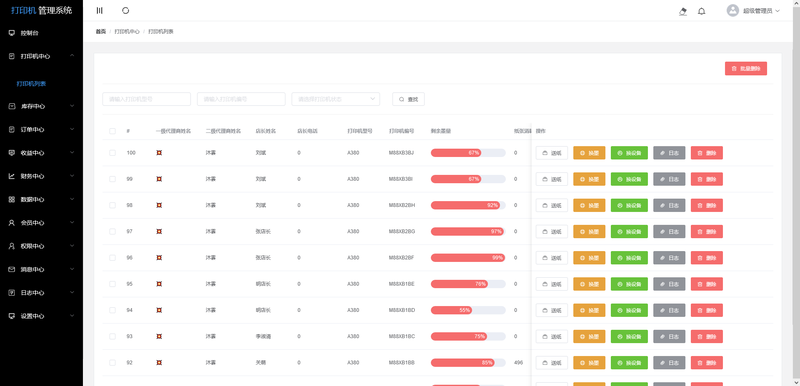Collapse the sidebar using the three-bar icon
Image resolution: width=800 pixels, height=386 pixels.
pos(99,10)
